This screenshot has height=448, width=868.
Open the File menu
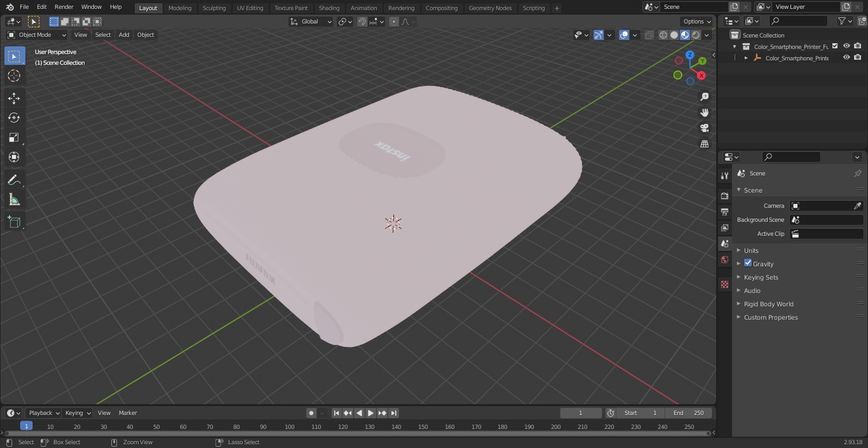24,7
